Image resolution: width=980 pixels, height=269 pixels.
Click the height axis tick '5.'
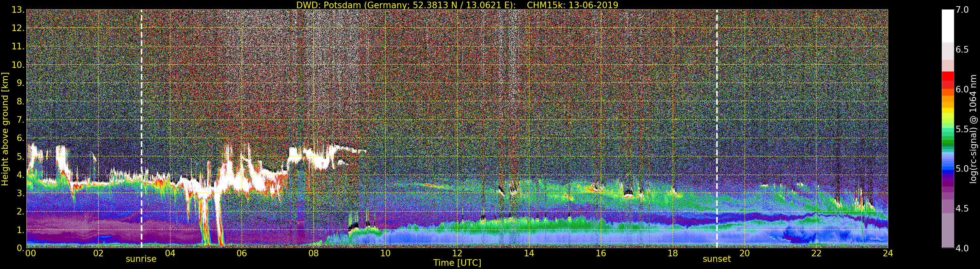[x=21, y=156]
